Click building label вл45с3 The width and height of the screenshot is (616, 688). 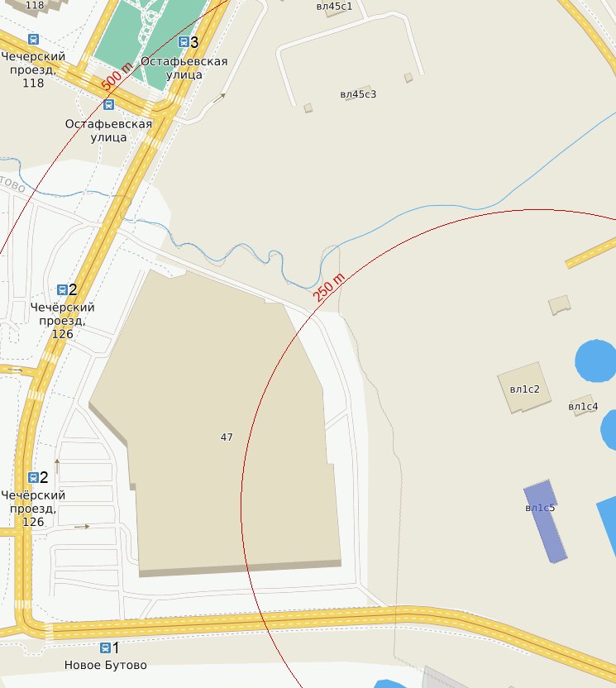point(358,94)
